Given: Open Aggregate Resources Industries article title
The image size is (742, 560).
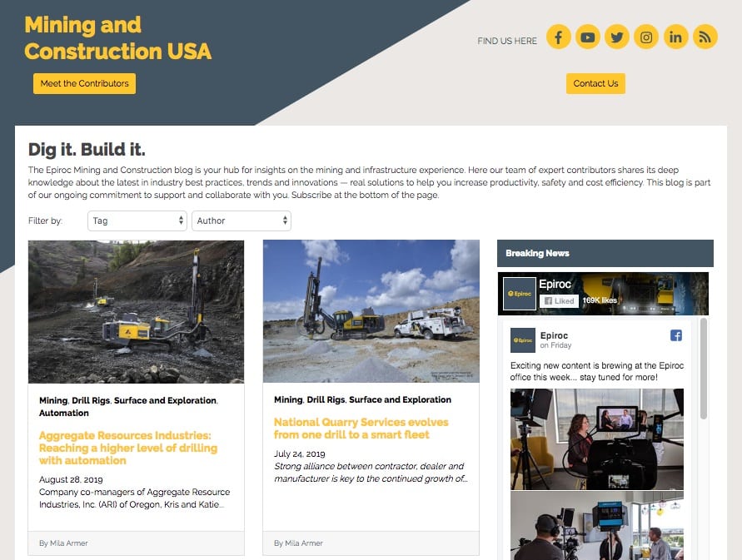Looking at the screenshot, I should coord(127,448).
